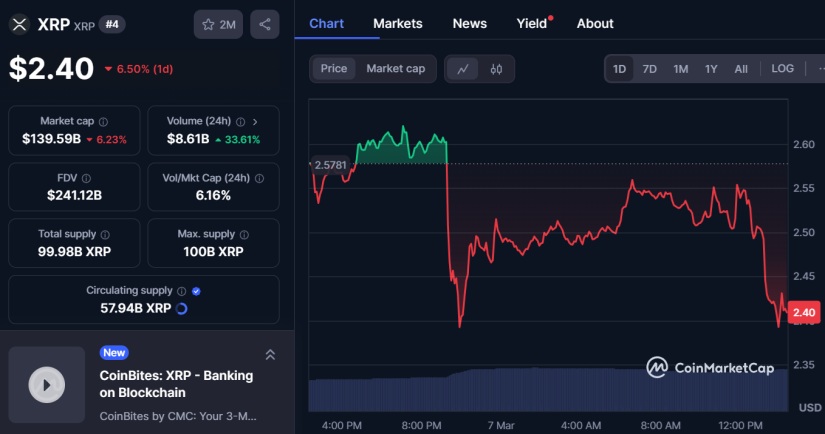This screenshot has width=825, height=434.
Task: Select the 1M time range
Action: 681,69
